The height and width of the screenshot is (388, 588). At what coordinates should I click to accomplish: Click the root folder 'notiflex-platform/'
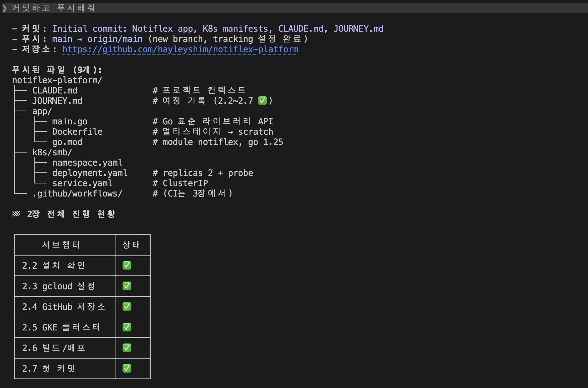(x=57, y=80)
